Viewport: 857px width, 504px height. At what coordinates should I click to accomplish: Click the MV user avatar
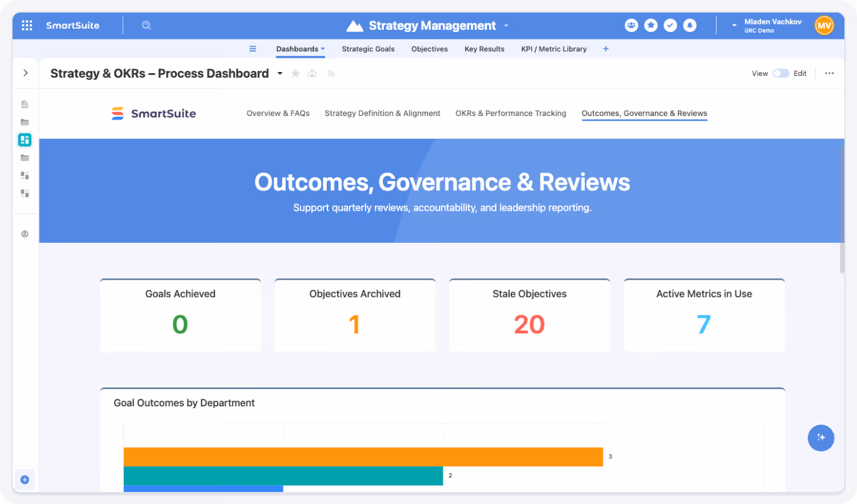(x=824, y=25)
